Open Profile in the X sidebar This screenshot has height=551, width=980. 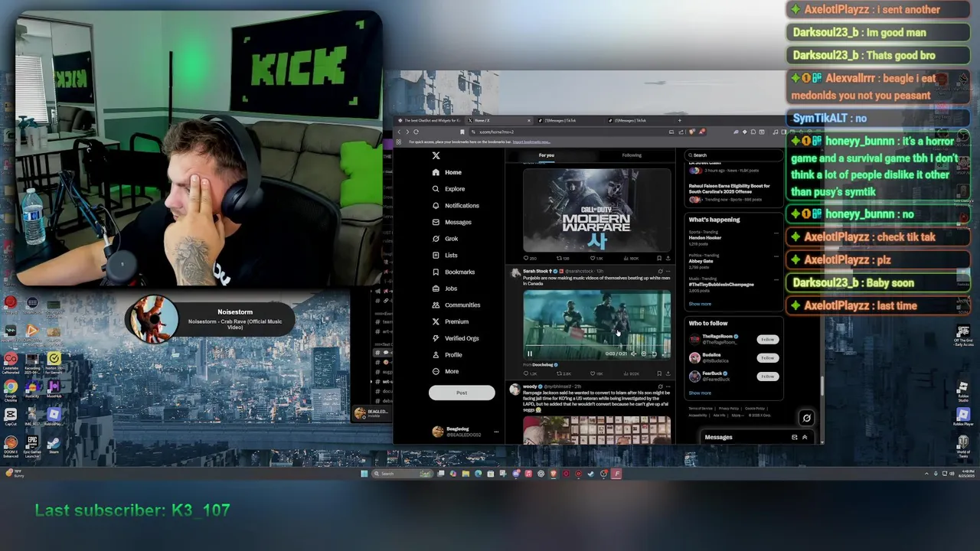coord(447,355)
